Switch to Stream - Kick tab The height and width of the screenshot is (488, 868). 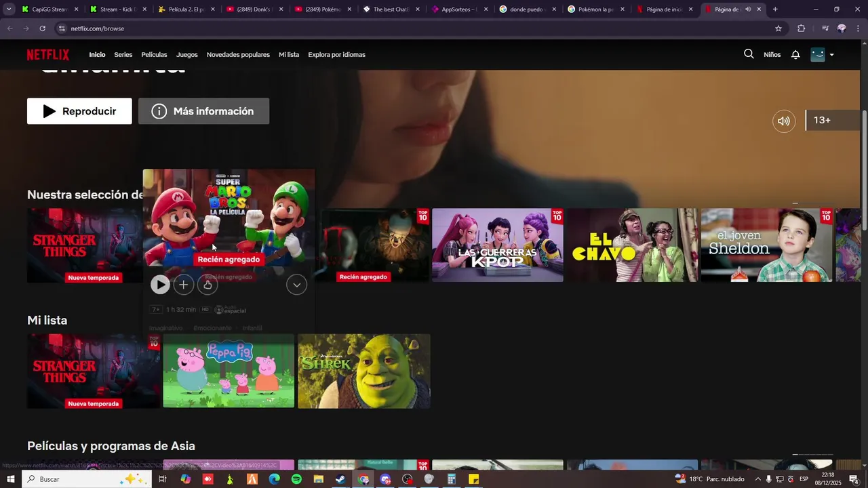tap(117, 9)
